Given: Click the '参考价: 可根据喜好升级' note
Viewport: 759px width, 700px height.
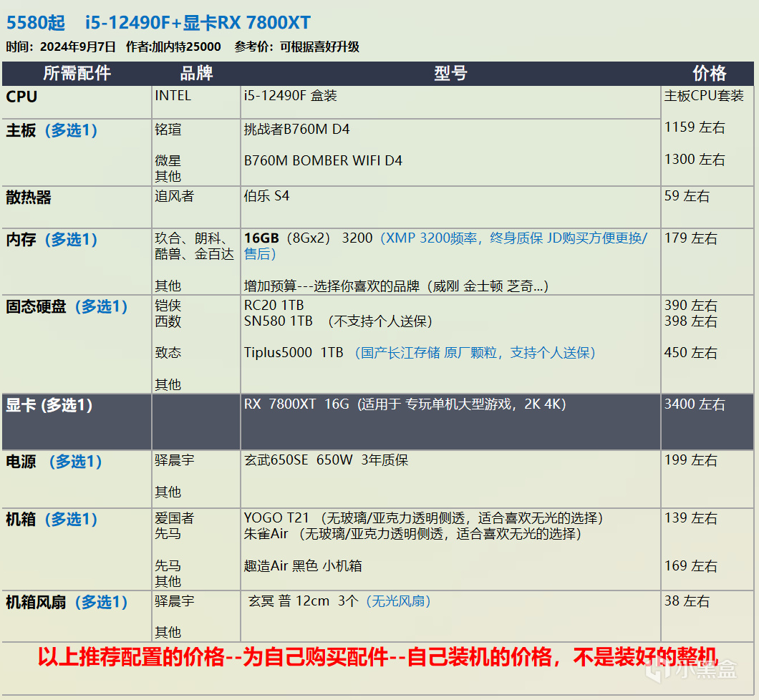Looking at the screenshot, I should tap(296, 47).
